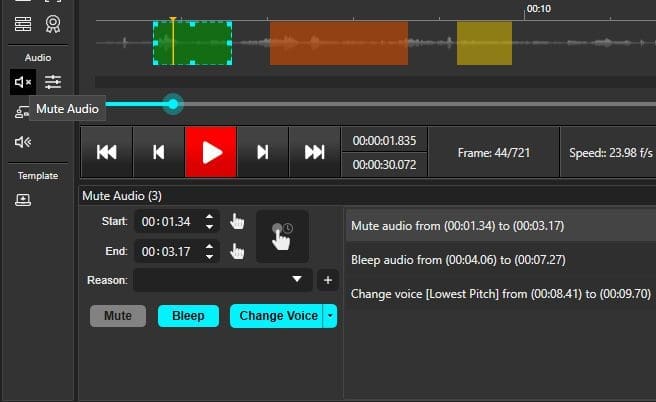Step back one frame
Screen dimensions: 656x402
pos(159,152)
